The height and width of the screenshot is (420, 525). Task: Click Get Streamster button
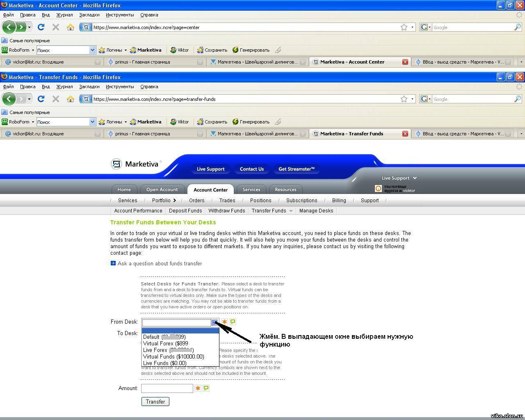pyautogui.click(x=297, y=169)
